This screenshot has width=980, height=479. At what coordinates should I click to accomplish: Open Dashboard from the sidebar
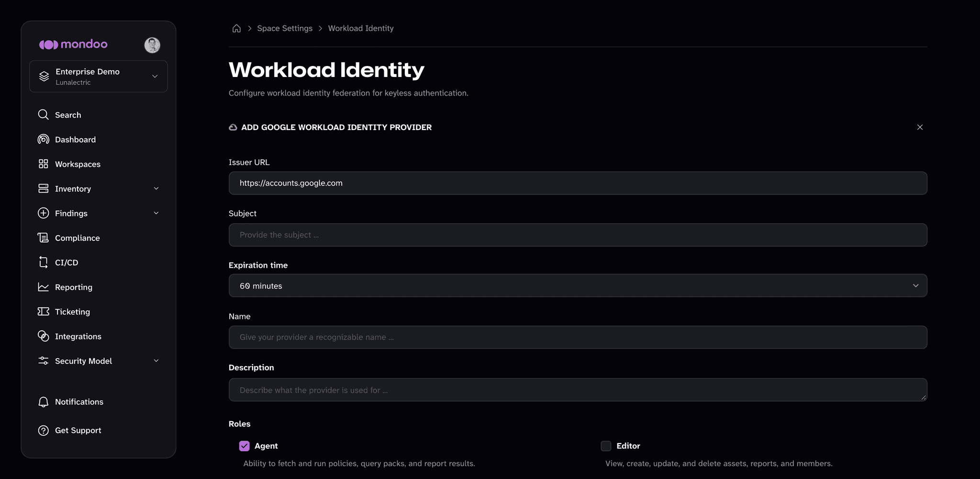[75, 140]
